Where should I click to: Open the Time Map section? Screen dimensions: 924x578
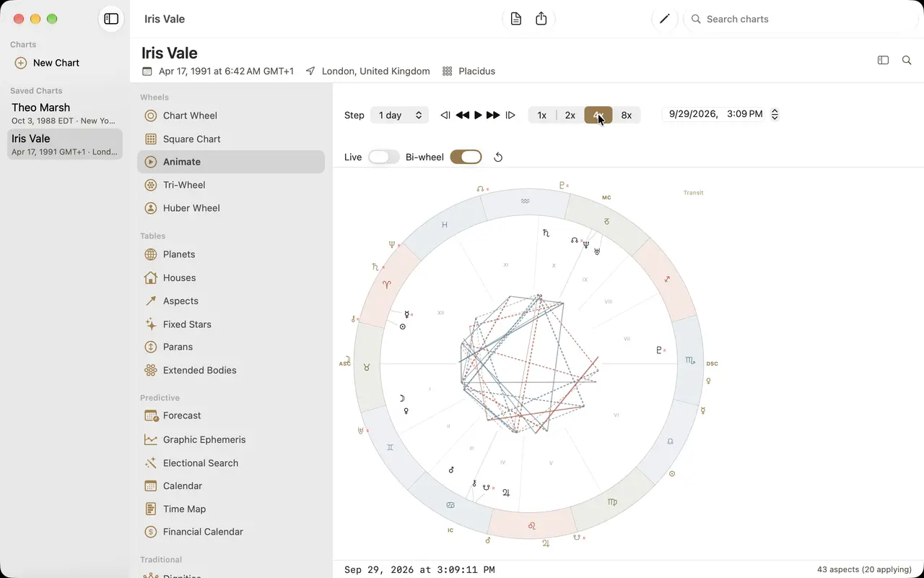click(231, 509)
